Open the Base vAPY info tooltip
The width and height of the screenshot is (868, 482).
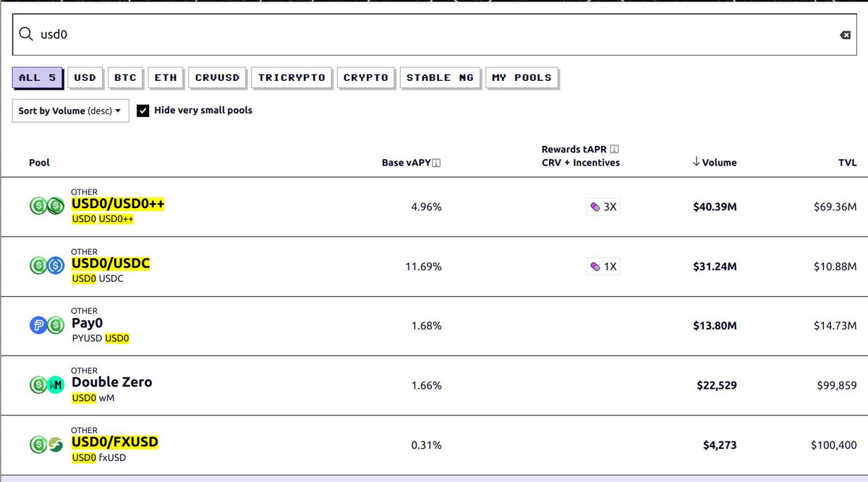[435, 163]
